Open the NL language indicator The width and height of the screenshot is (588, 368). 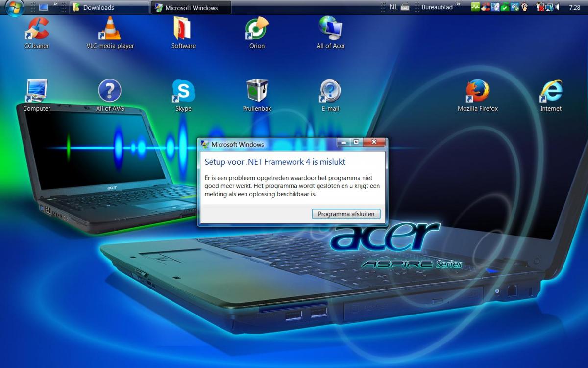(x=393, y=7)
